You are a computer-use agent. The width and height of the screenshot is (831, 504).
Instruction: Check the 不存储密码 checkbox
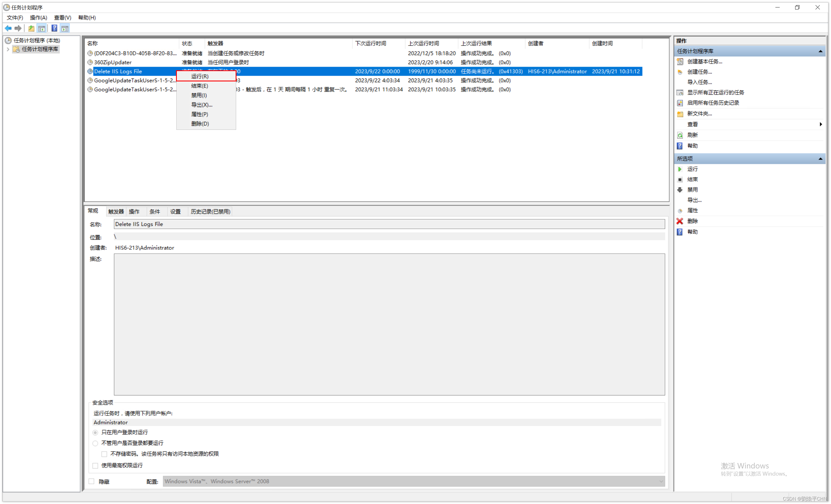(104, 454)
